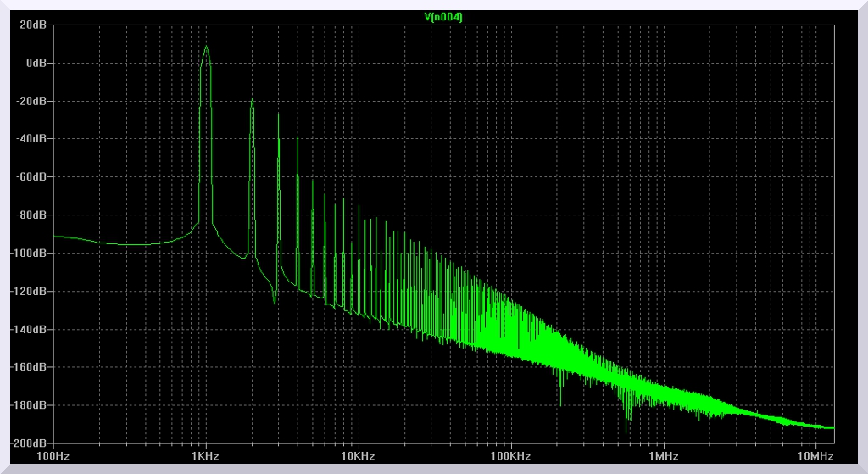Click the -160dB vertical axis label
Screen dimensions: 868x474
[31, 367]
